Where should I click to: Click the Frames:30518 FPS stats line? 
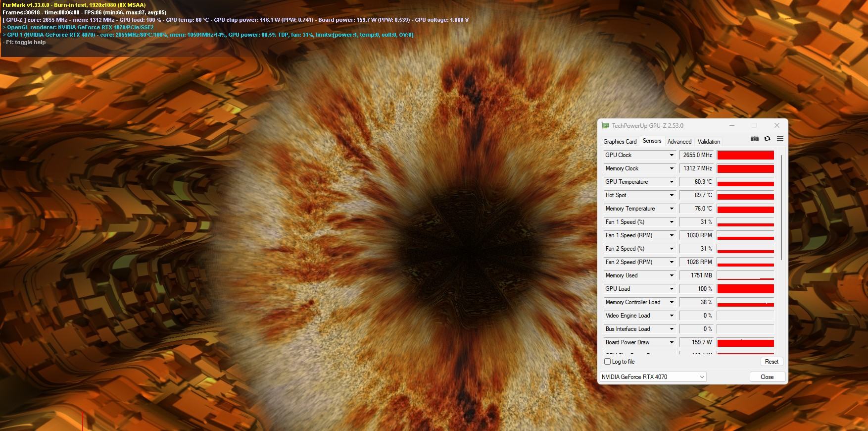coord(84,12)
